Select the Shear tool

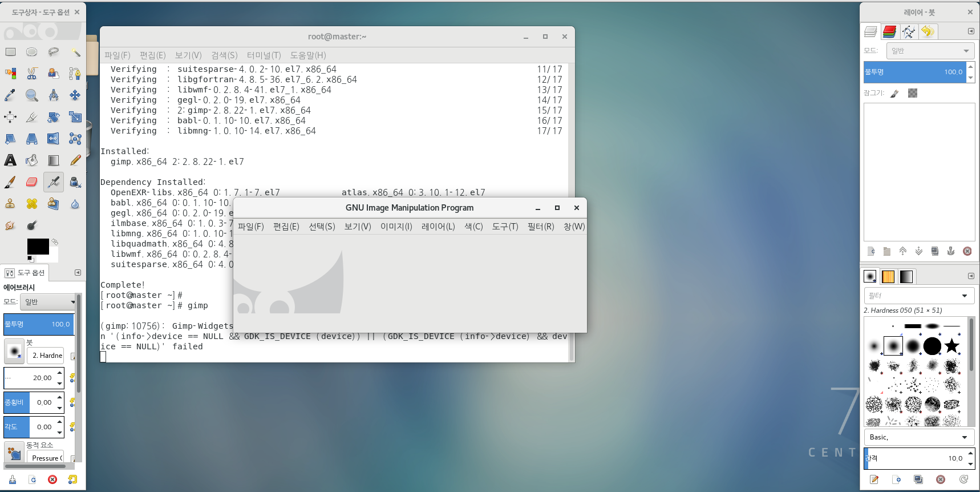pyautogui.click(x=10, y=139)
